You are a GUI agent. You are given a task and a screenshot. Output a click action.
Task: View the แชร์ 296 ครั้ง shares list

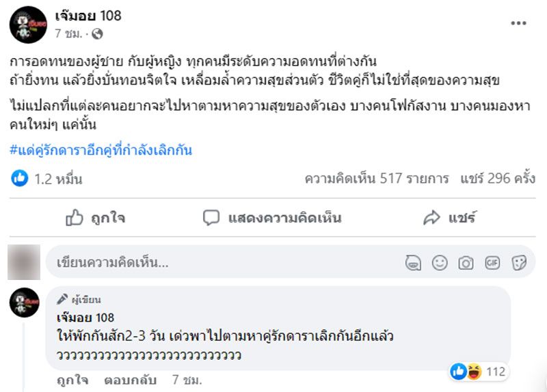[497, 179]
